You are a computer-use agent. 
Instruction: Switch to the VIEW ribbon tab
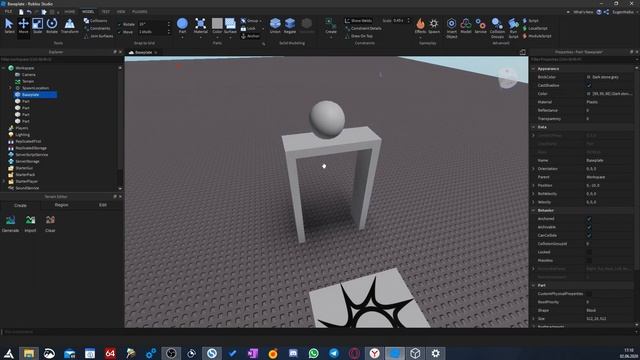pos(121,12)
